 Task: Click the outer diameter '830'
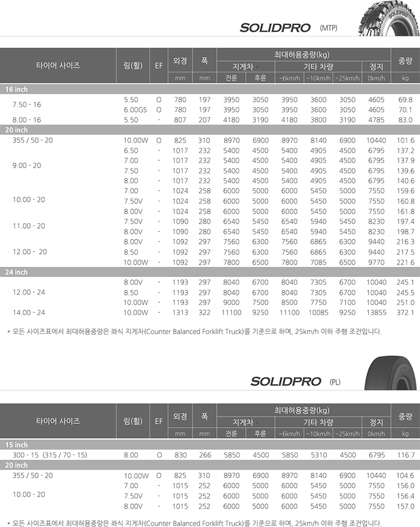[181, 455]
